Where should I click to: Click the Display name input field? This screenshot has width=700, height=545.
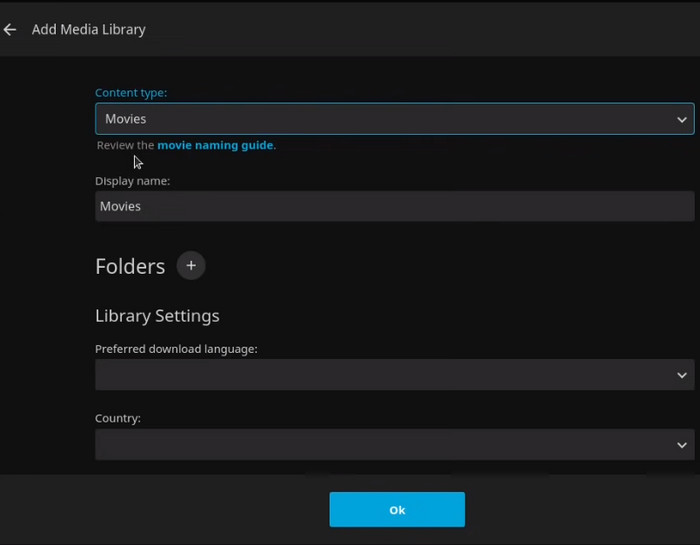click(x=395, y=206)
